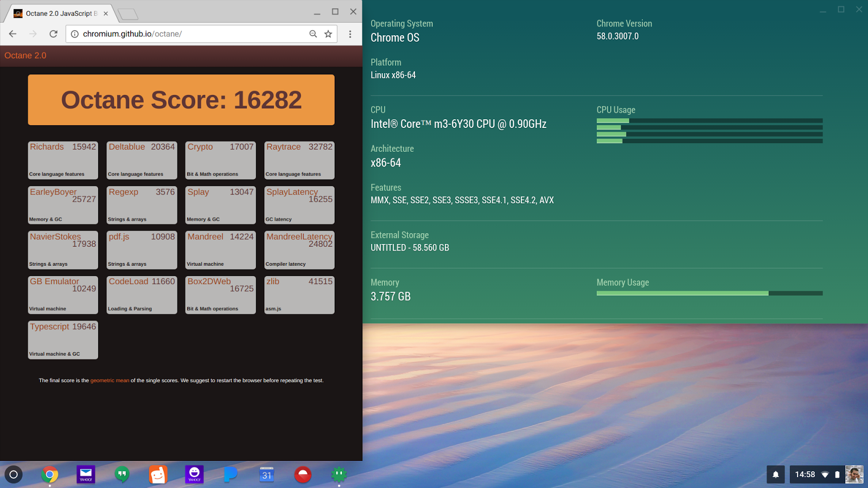Click the 3.757 GB memory value
Image resolution: width=868 pixels, height=488 pixels.
click(x=391, y=297)
